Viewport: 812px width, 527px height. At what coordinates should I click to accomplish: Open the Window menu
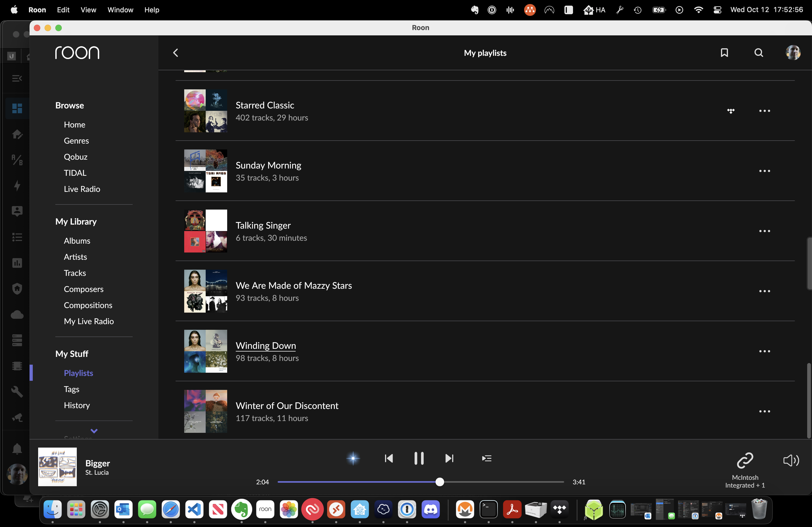[x=120, y=10]
